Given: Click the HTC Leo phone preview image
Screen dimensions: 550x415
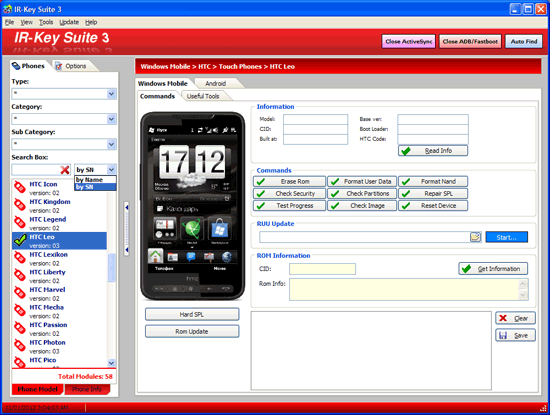Looking at the screenshot, I should click(x=193, y=206).
